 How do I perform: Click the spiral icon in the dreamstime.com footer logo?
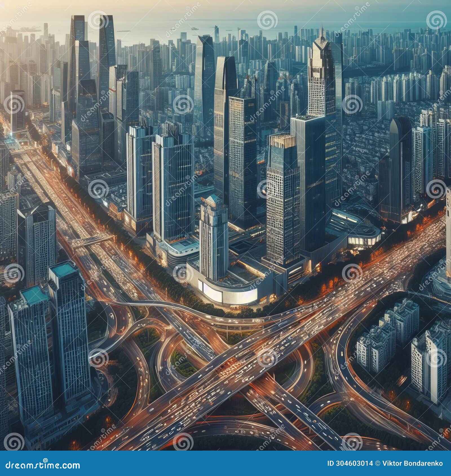coord(45,461)
